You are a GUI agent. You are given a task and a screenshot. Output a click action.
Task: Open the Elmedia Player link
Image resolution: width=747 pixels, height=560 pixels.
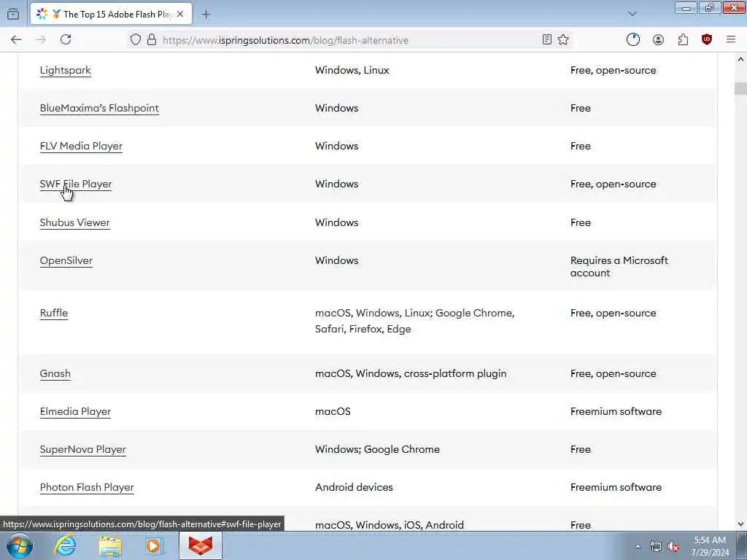click(75, 411)
